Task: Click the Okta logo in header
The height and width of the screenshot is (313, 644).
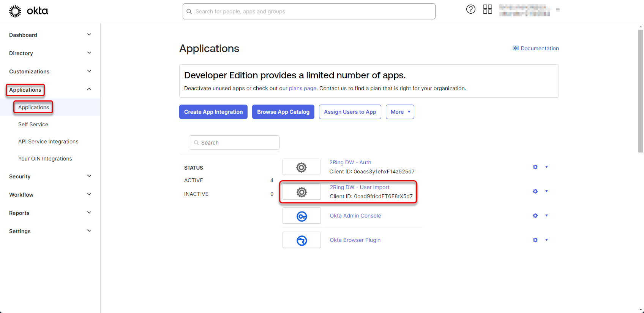Action: [28, 11]
